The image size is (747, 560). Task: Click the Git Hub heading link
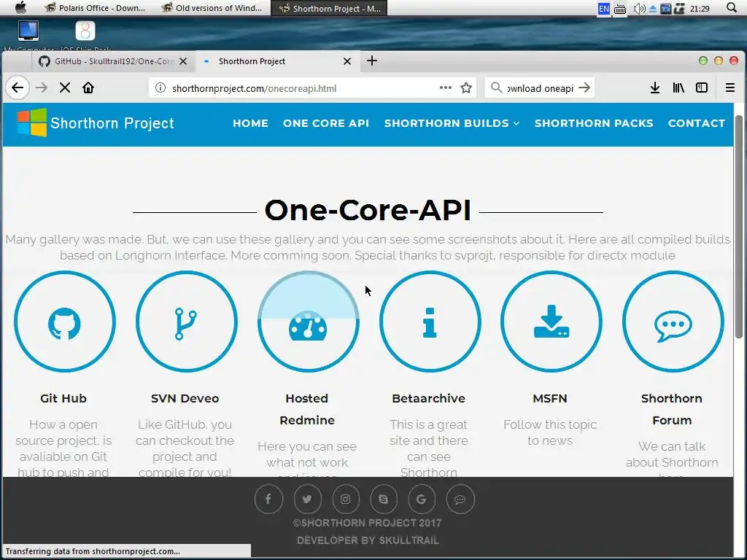tap(63, 398)
